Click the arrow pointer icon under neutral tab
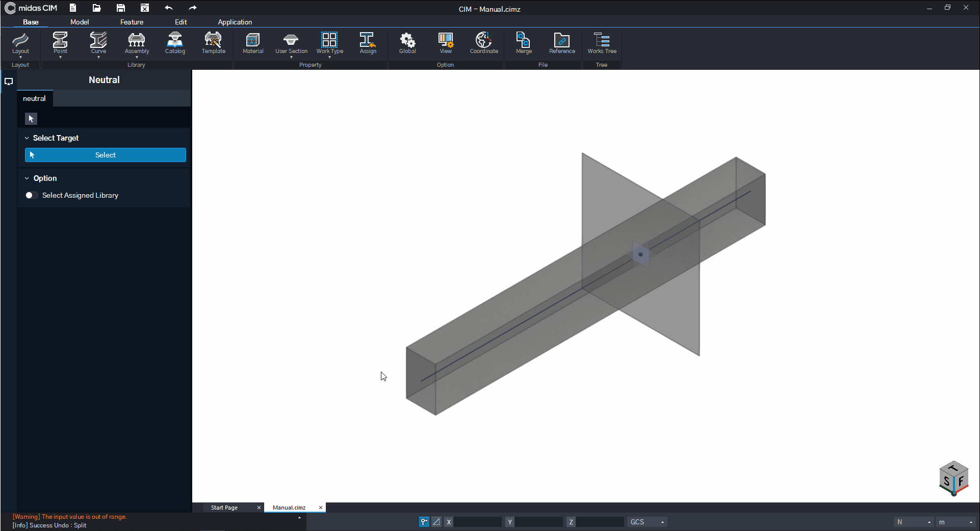980x531 pixels. 31,119
